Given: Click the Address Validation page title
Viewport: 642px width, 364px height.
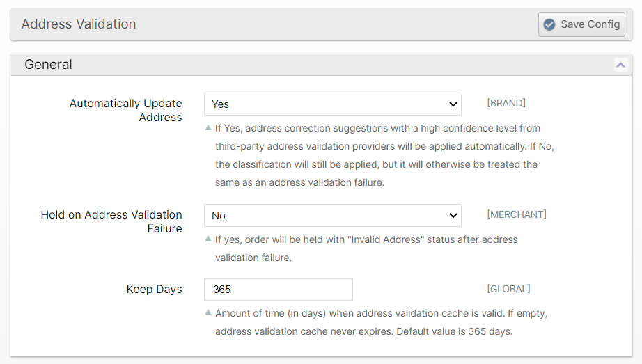Looking at the screenshot, I should (79, 24).
